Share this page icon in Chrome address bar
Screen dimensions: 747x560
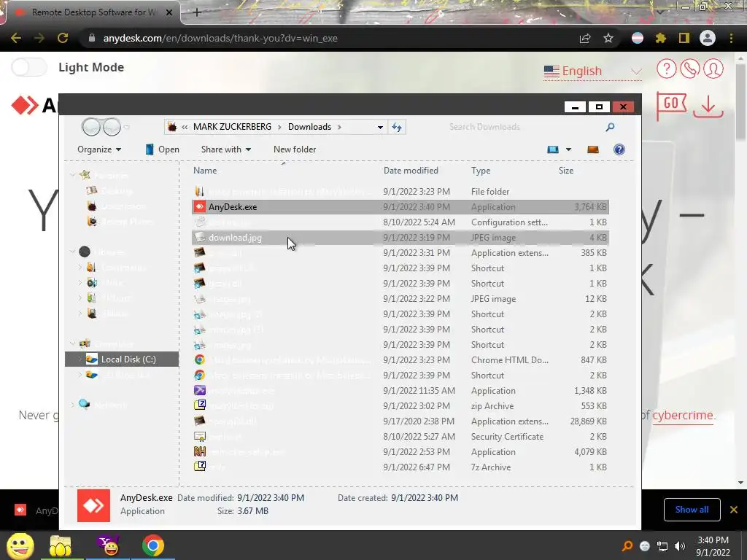[x=585, y=38]
